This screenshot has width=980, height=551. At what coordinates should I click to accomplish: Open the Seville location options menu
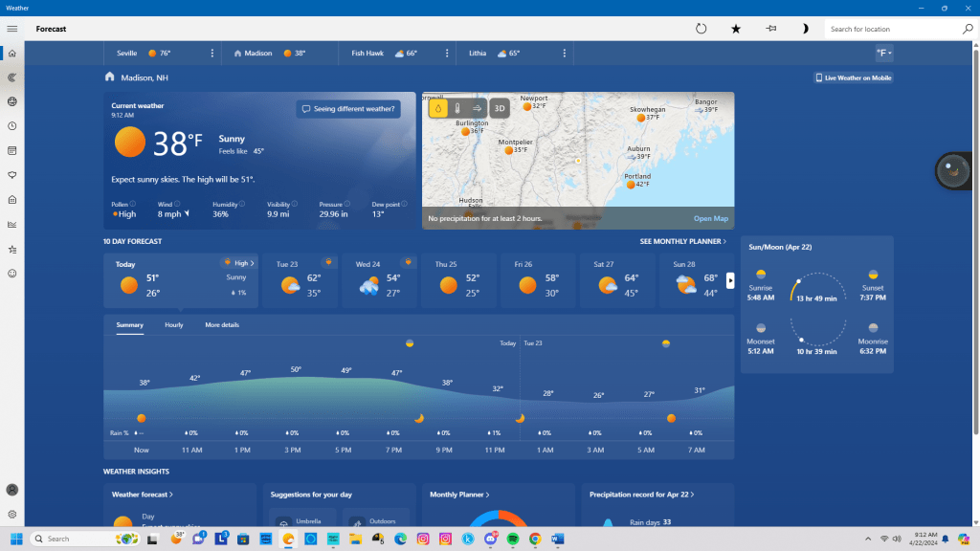212,54
